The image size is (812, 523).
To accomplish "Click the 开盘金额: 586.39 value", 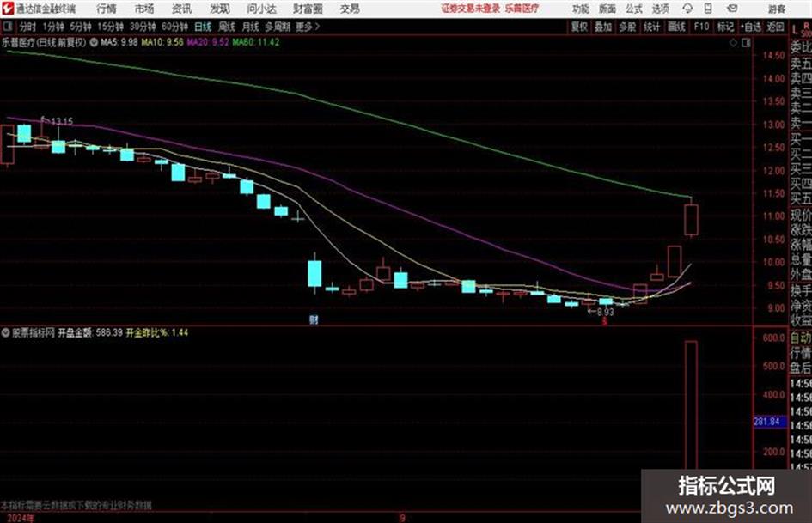I will [x=90, y=332].
